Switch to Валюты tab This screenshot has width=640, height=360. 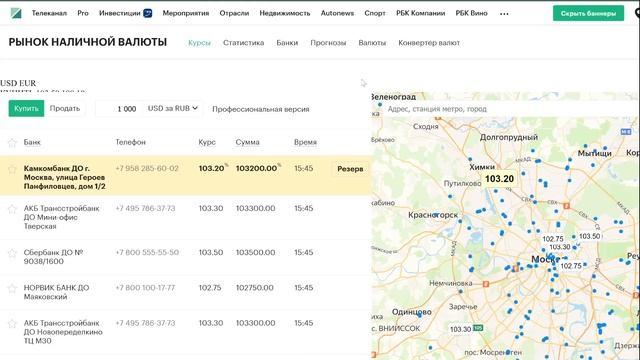372,42
